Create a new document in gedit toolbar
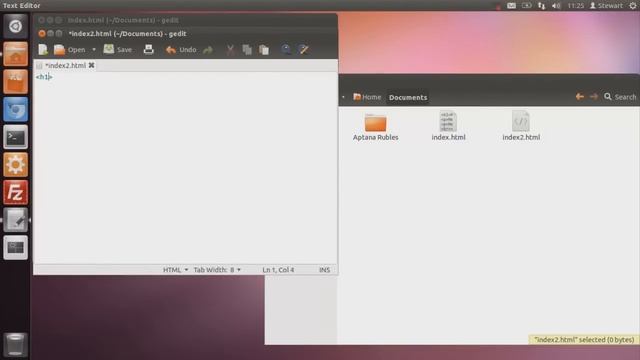640x360 pixels. [x=43, y=50]
